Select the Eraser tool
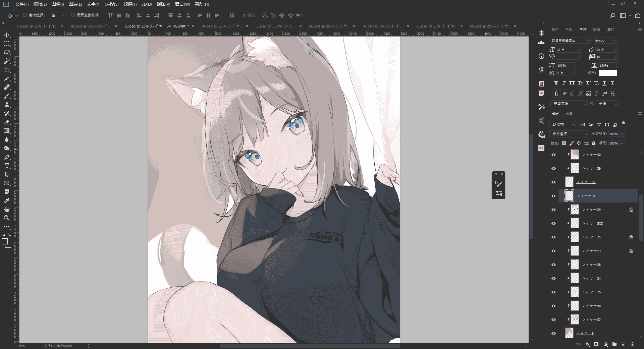The image size is (644, 349). pyautogui.click(x=7, y=122)
